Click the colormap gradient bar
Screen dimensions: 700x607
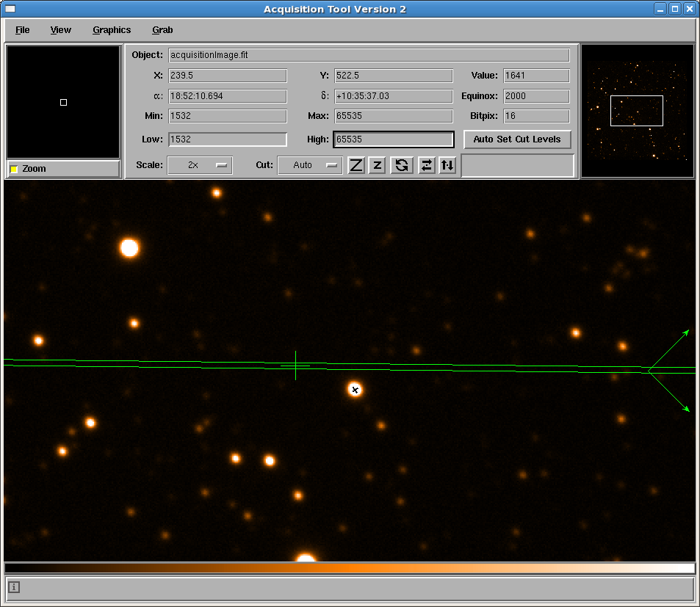(x=350, y=568)
